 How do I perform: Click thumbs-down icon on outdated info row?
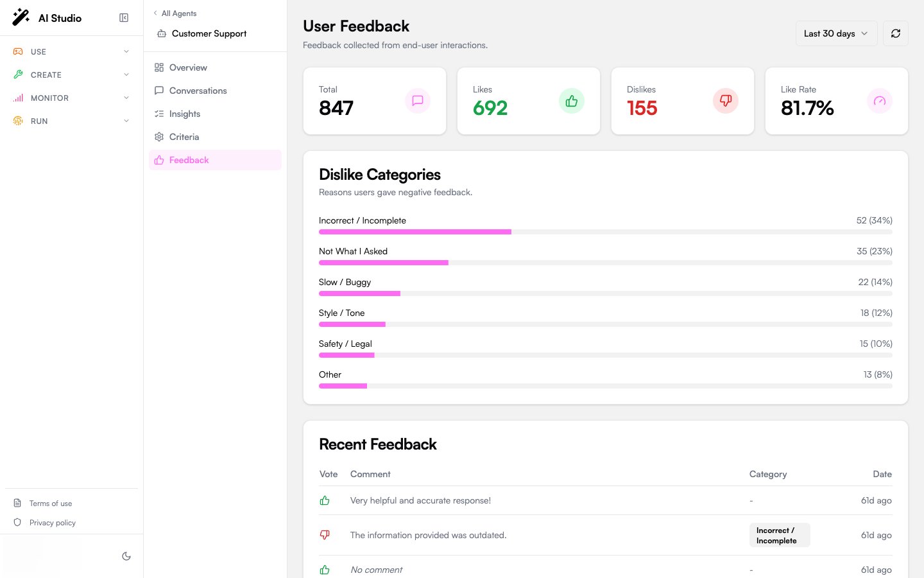click(x=325, y=535)
